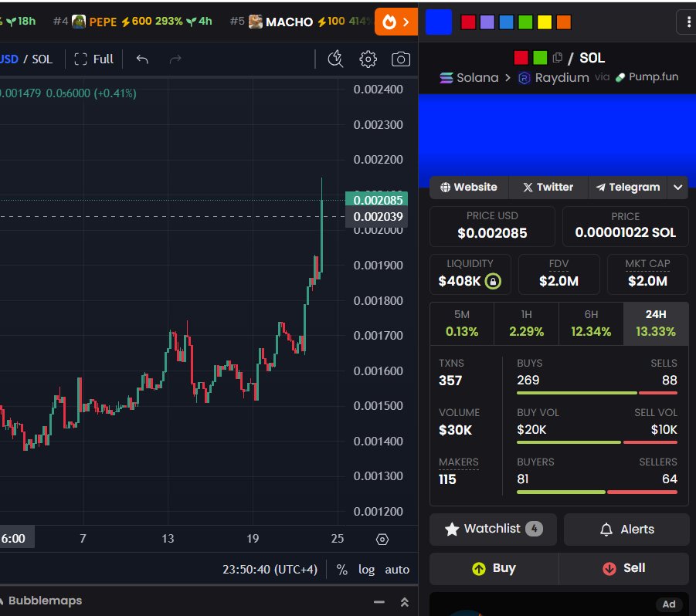Open the token Website link
This screenshot has width=696, height=616.
[x=469, y=187]
